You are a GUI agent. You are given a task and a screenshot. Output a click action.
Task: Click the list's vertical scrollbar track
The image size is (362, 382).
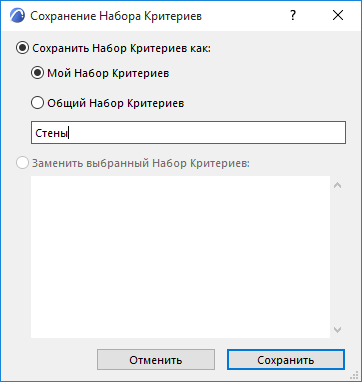coord(338,257)
